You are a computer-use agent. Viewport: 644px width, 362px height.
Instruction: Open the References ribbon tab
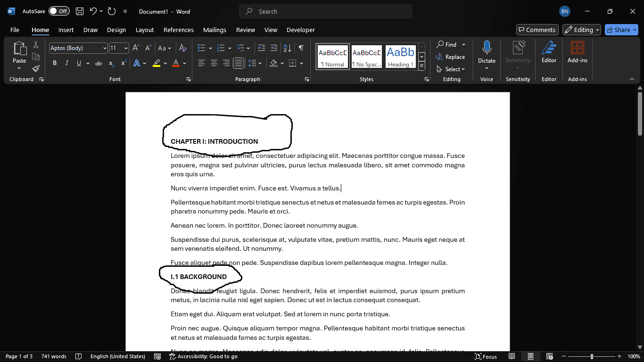pos(178,30)
